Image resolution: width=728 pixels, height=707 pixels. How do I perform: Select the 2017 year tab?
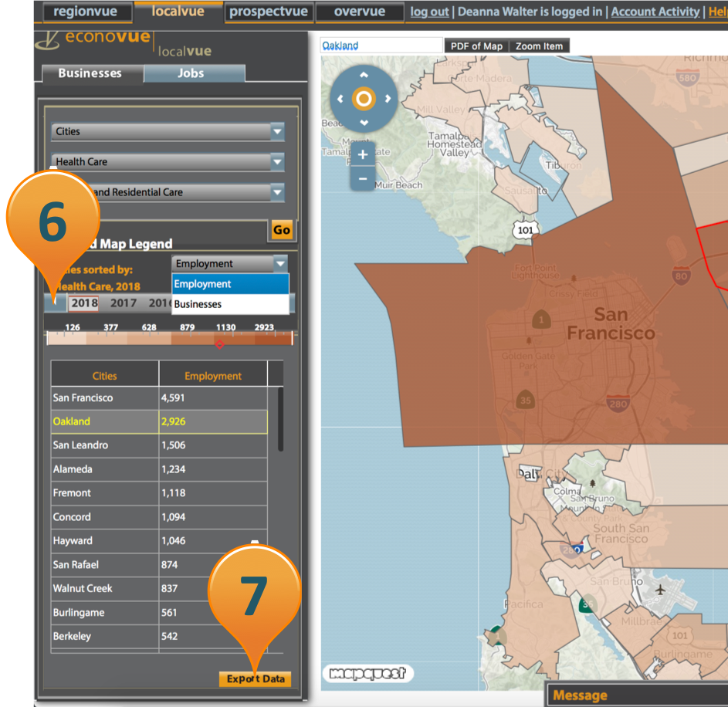[x=124, y=303]
